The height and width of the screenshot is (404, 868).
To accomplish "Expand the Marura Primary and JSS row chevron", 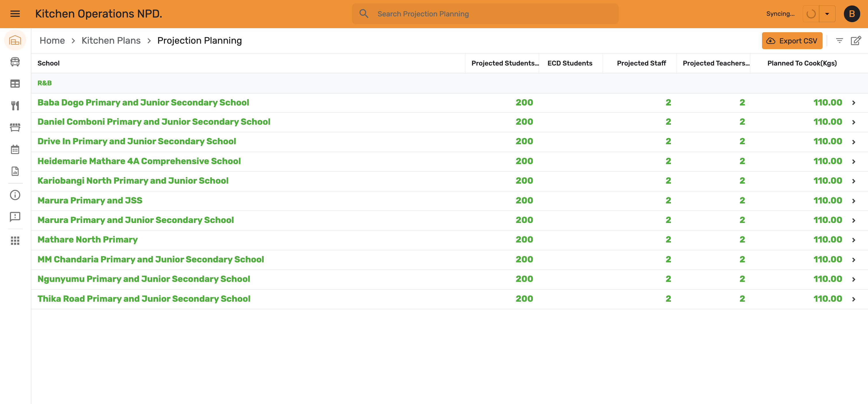I will 854,201.
